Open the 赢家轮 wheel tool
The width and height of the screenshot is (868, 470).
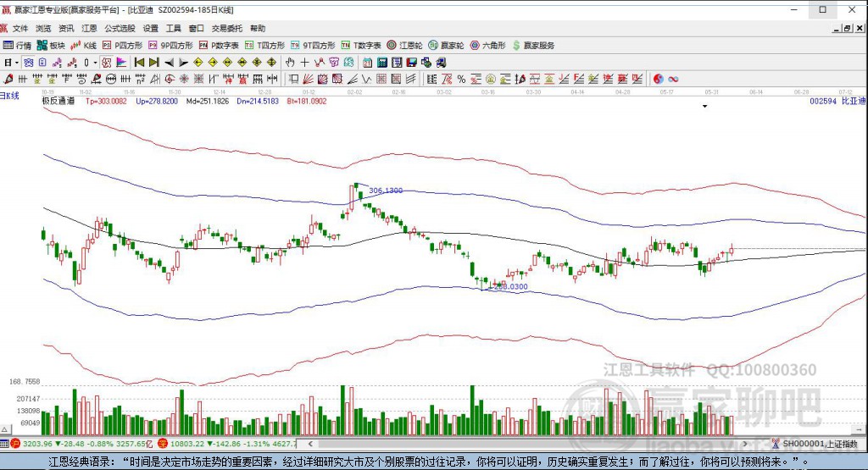tap(446, 46)
